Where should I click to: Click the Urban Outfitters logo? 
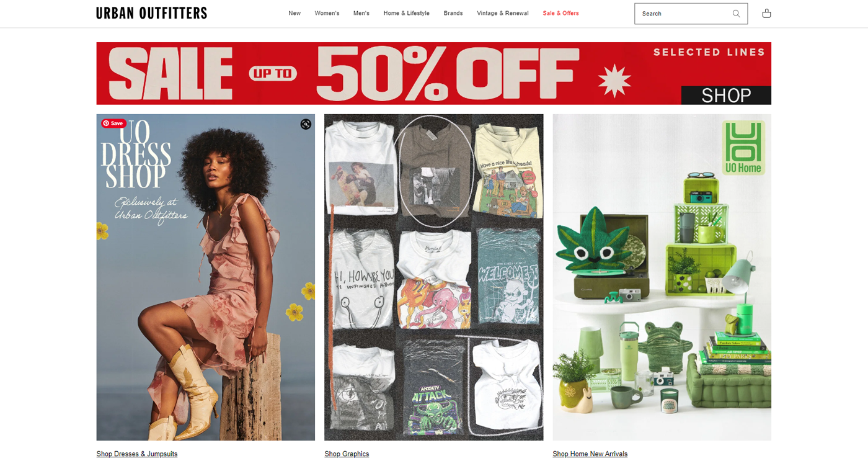151,13
